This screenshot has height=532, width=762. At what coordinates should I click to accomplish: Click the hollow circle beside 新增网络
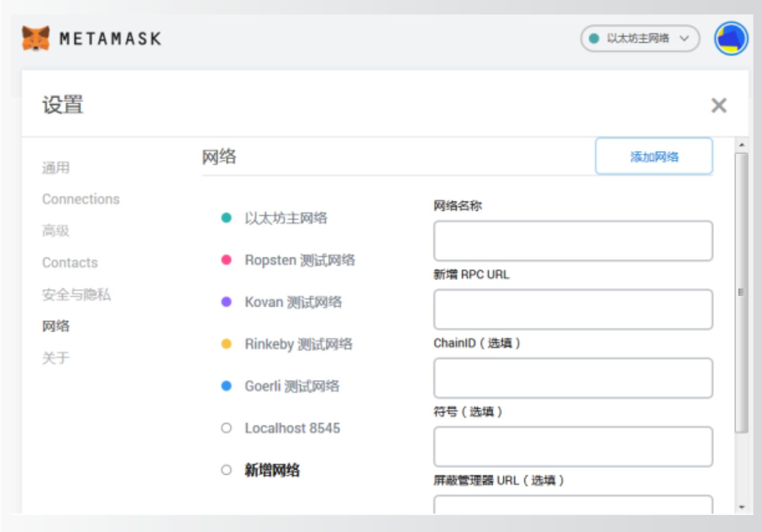[x=226, y=470]
